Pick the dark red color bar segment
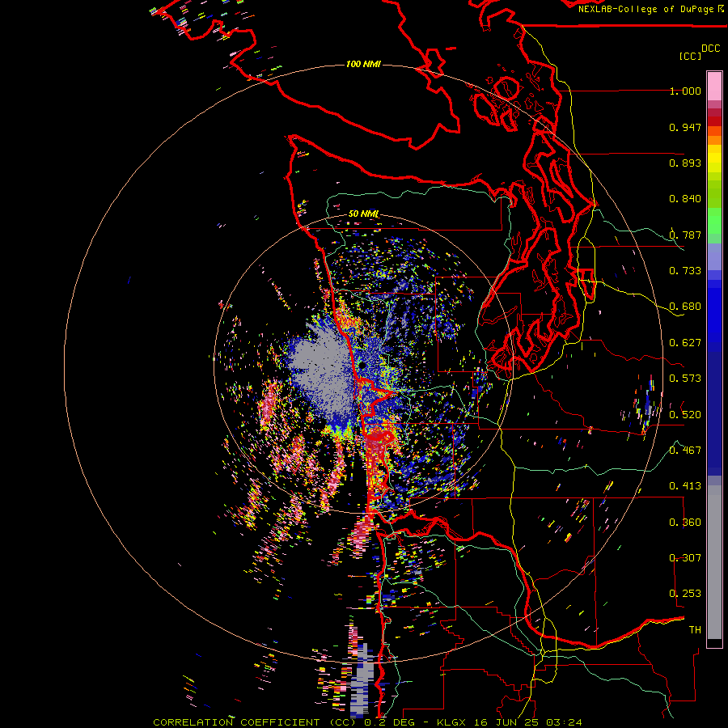Screen dimensions: 728x728 (714, 121)
